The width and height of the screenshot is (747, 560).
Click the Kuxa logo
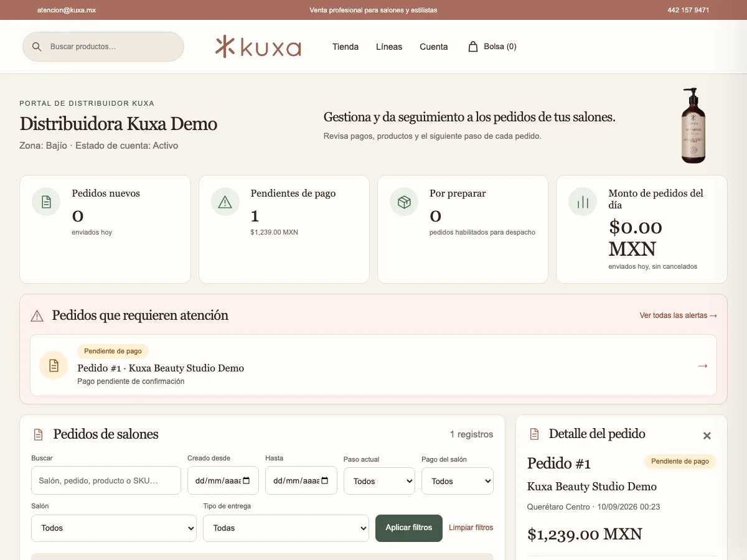pos(258,47)
